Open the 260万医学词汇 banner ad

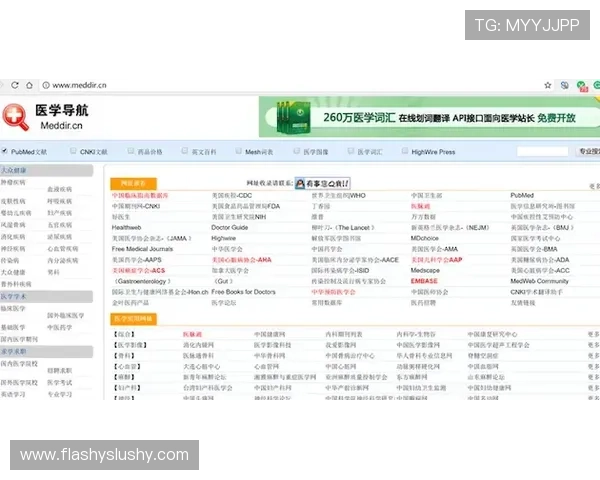coord(429,117)
